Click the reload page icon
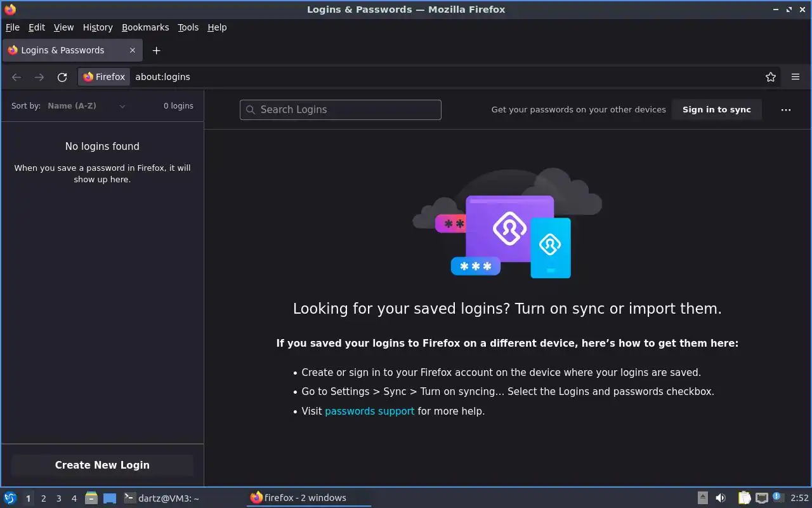 62,77
